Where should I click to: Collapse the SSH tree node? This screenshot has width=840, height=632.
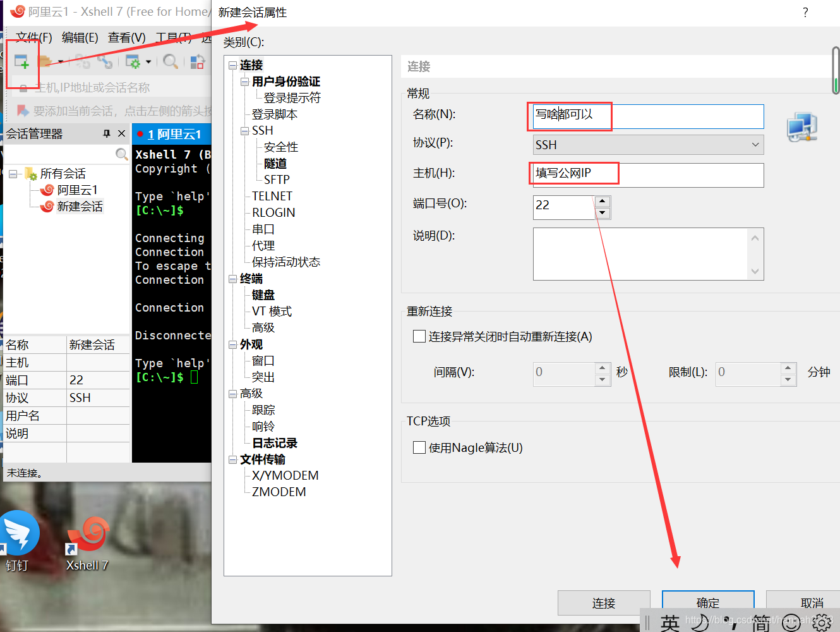pos(244,131)
